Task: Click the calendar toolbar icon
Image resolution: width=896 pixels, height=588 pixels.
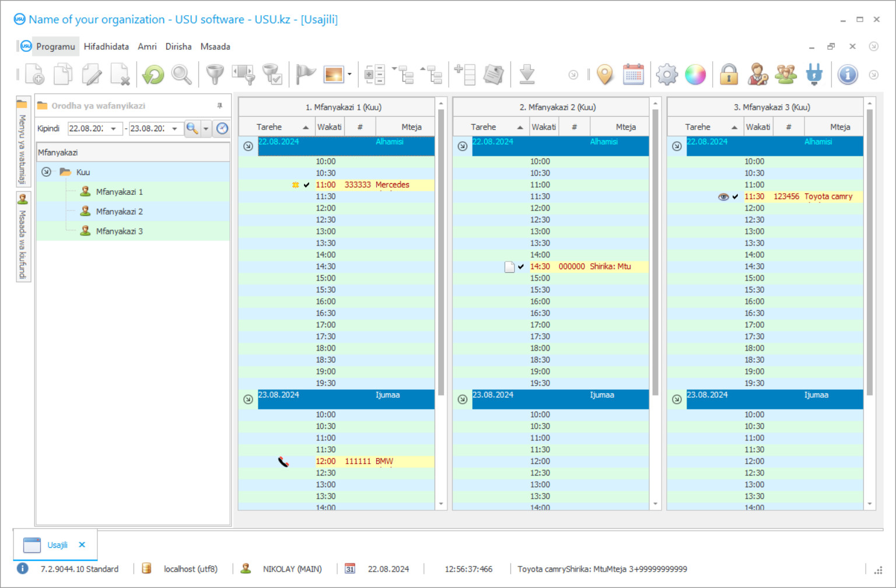Action: tap(633, 75)
